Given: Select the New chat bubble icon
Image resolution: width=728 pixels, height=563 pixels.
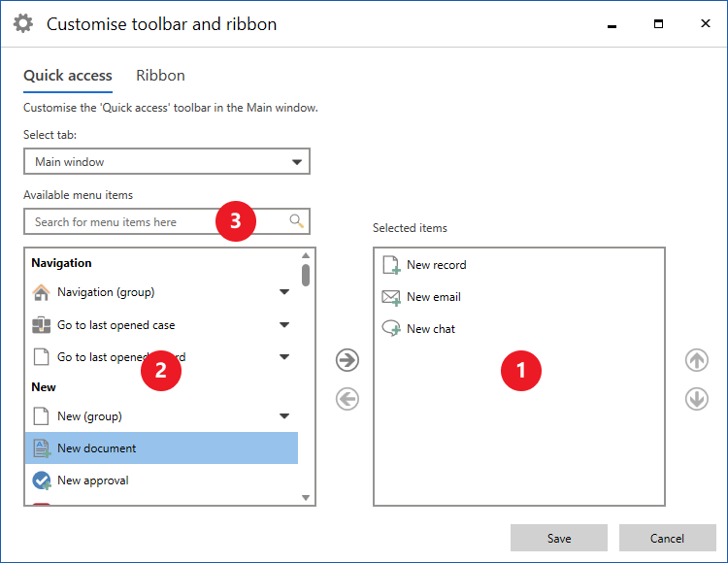Looking at the screenshot, I should tap(391, 329).
